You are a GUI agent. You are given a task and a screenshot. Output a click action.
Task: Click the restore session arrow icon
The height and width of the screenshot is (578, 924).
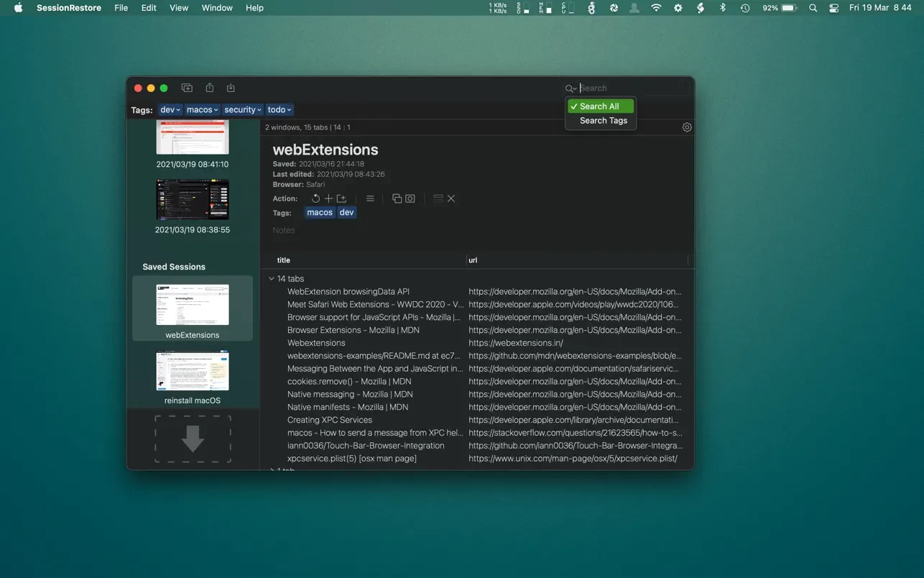[x=315, y=198]
